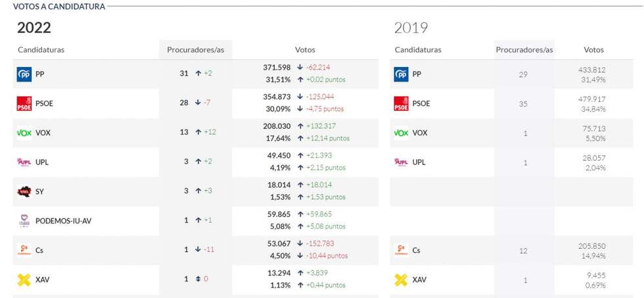Click the PP party logo in 2022 table
This screenshot has height=298, width=644.
[24, 74]
